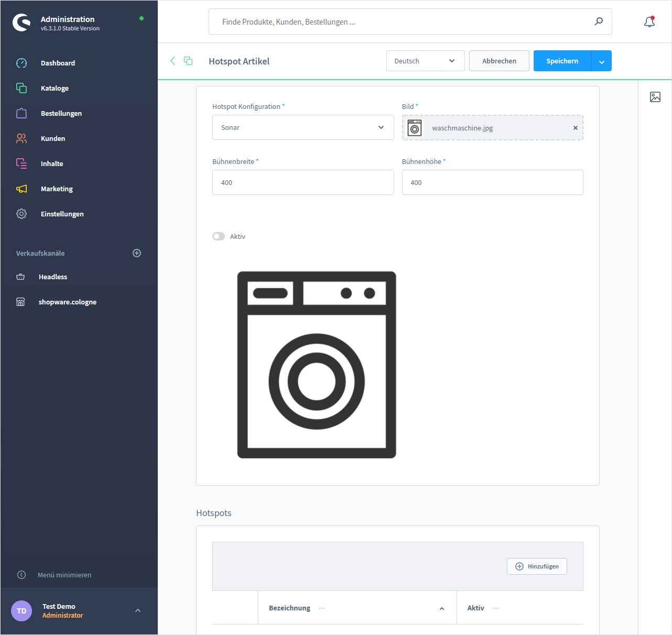Click the Kunden people icon
The width and height of the screenshot is (672, 635).
(x=21, y=138)
